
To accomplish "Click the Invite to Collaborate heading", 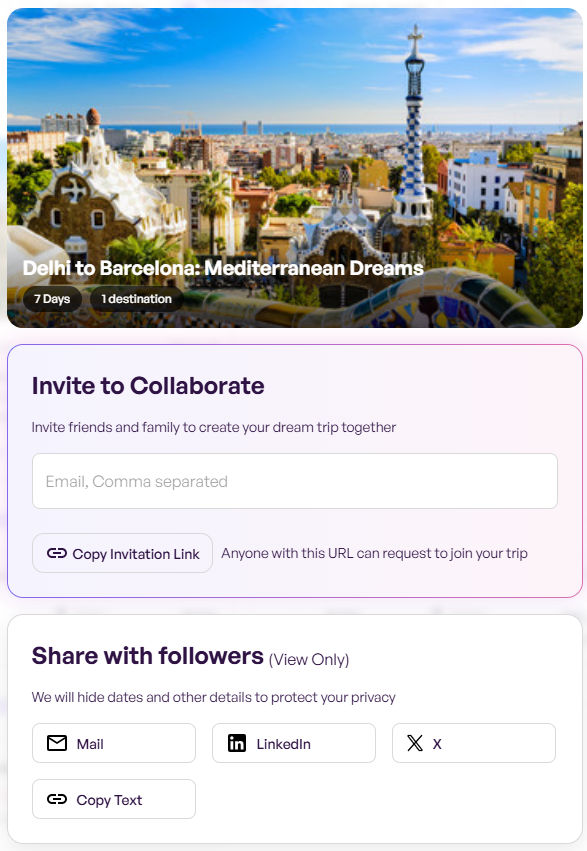I will (148, 386).
